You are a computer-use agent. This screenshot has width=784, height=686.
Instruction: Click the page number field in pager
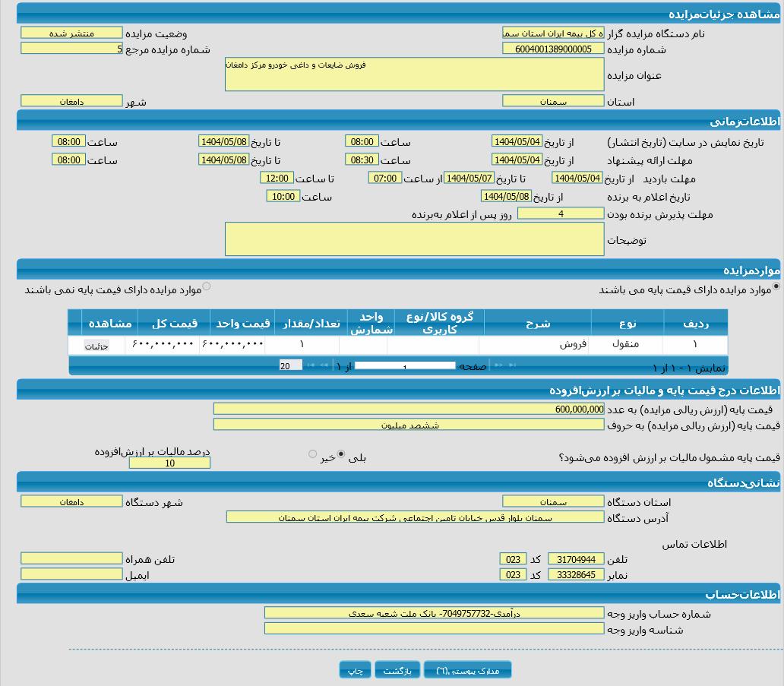405,366
